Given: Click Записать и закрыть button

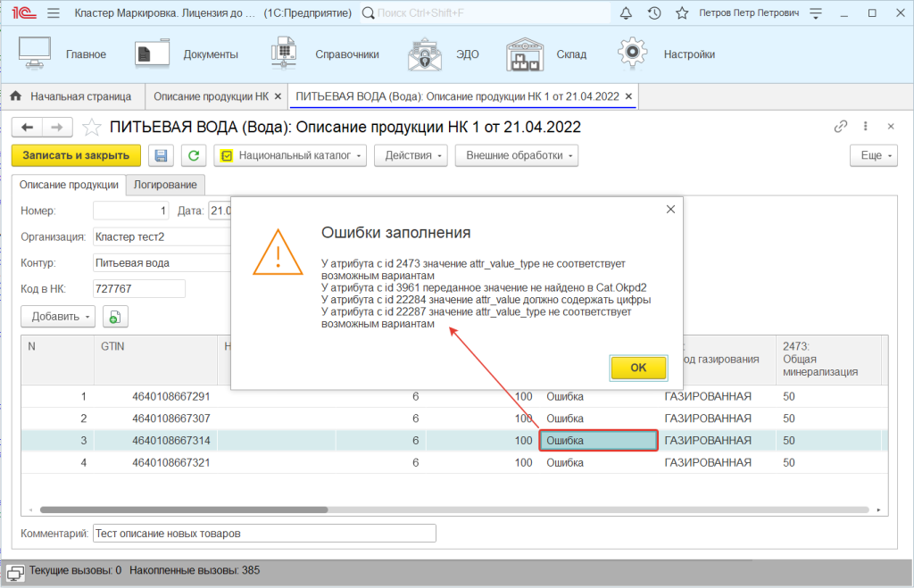Looking at the screenshot, I should pos(76,155).
